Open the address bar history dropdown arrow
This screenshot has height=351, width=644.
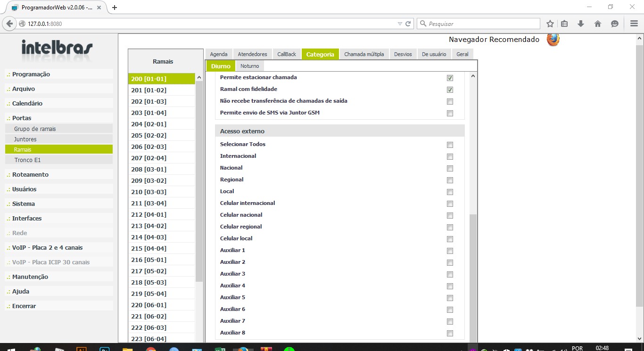[400, 24]
